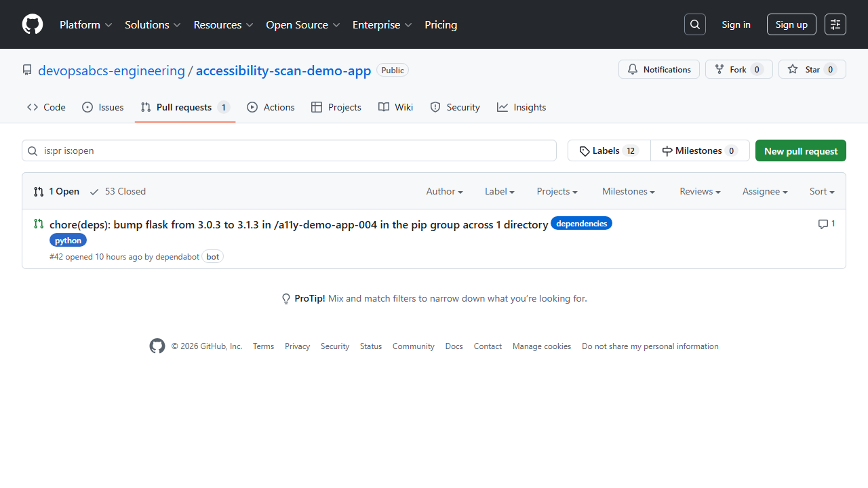This screenshot has width=868, height=488.
Task: Click the New pull request button
Action: coord(800,150)
